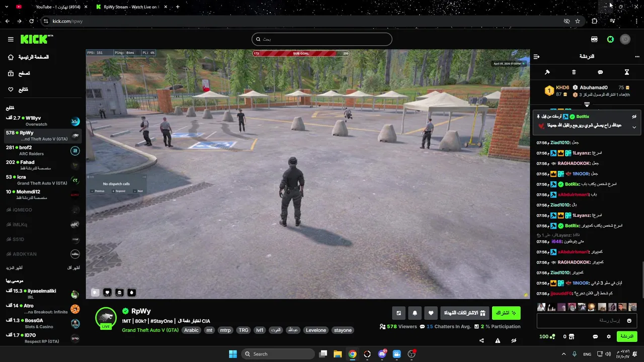
Task: Select the mtrp tag
Action: coord(225,330)
